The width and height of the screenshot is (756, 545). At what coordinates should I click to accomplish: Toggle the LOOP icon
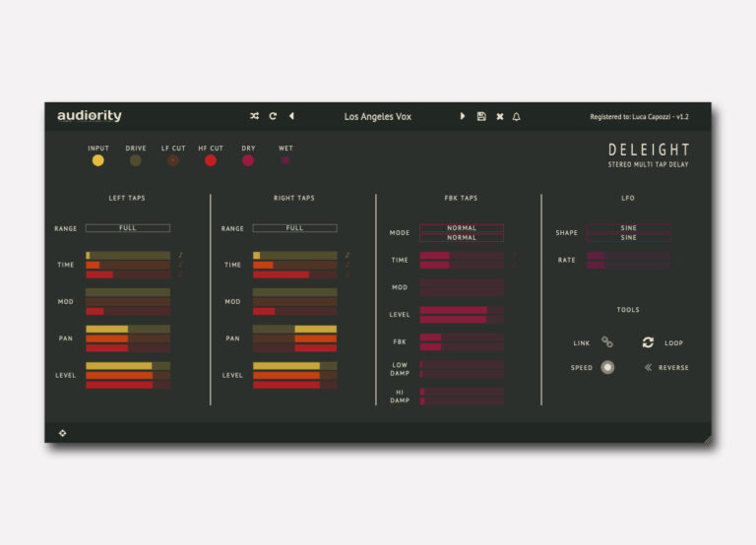coord(648,342)
